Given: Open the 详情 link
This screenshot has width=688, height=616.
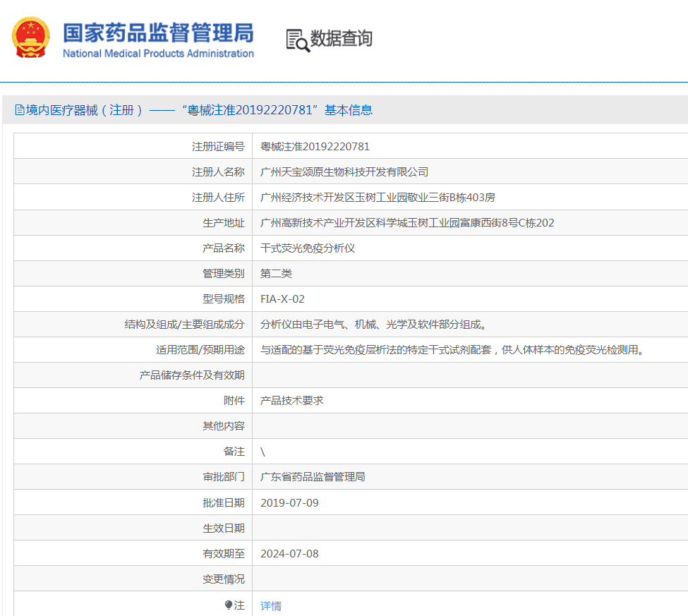Looking at the screenshot, I should 271,606.
